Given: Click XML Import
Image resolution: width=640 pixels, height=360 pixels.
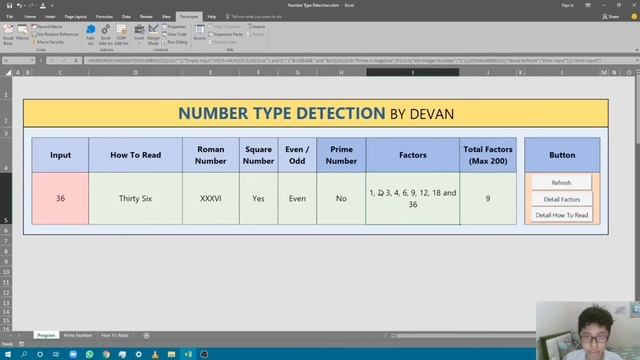Looking at the screenshot, I should [256, 27].
